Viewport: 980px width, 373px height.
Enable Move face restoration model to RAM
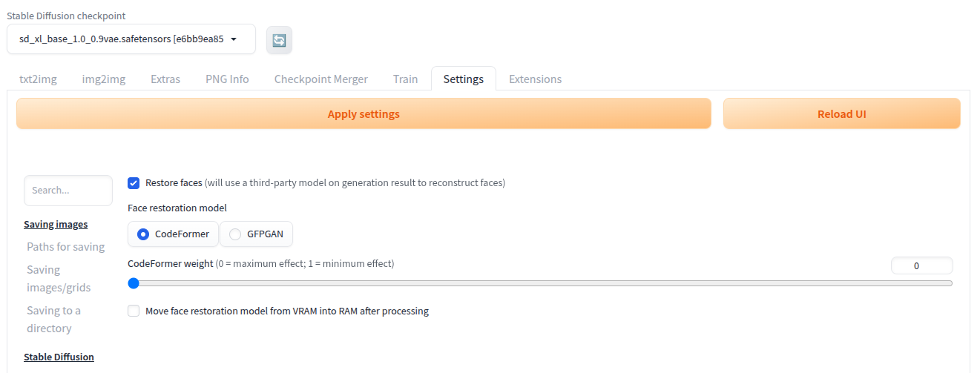pyautogui.click(x=134, y=311)
